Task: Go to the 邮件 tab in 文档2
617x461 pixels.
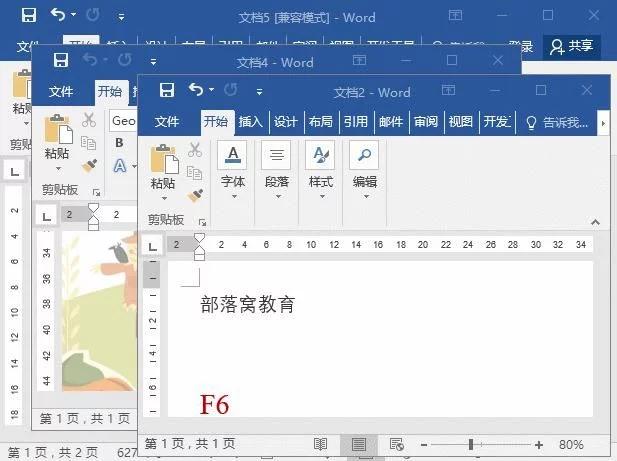Action: pos(391,122)
